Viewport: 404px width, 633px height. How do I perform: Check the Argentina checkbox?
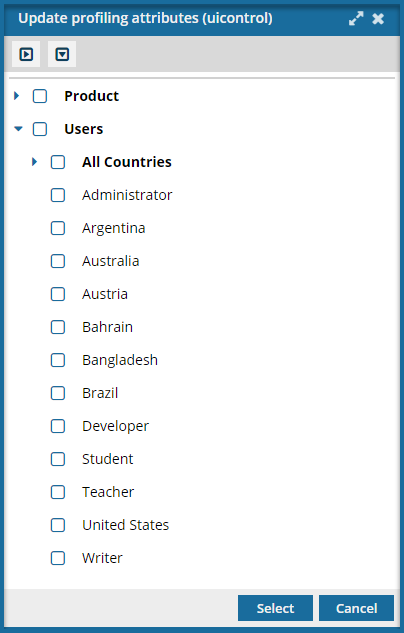click(58, 228)
